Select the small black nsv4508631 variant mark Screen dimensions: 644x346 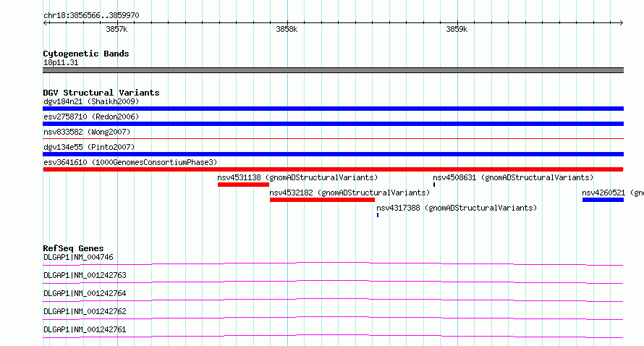[434, 185]
